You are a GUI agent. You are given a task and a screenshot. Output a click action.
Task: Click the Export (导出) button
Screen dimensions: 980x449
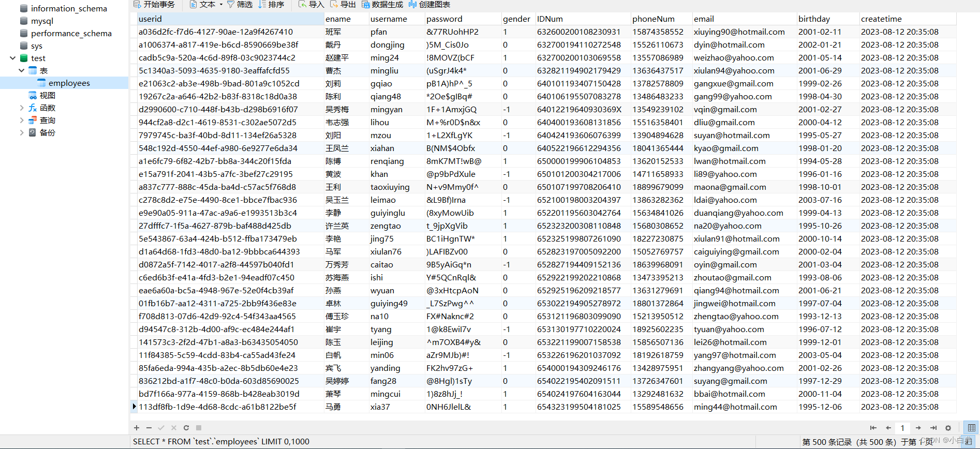[x=343, y=5]
